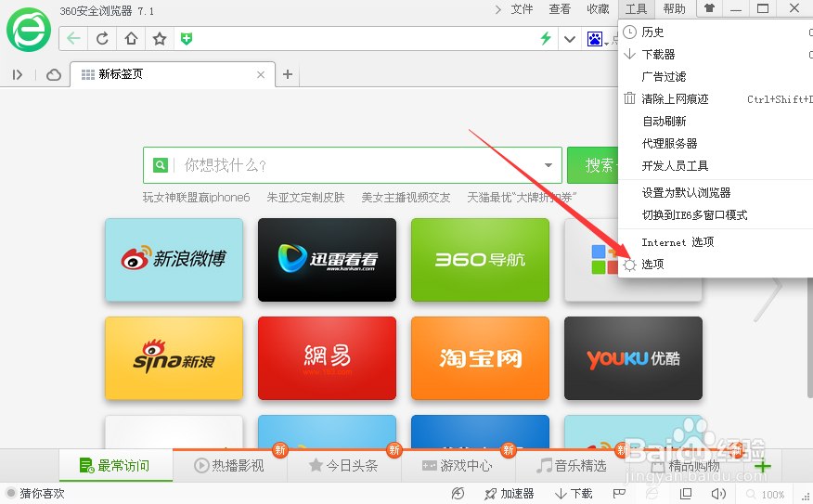Click the window layout icon in status bar
This screenshot has height=504, width=813.
coord(686,494)
